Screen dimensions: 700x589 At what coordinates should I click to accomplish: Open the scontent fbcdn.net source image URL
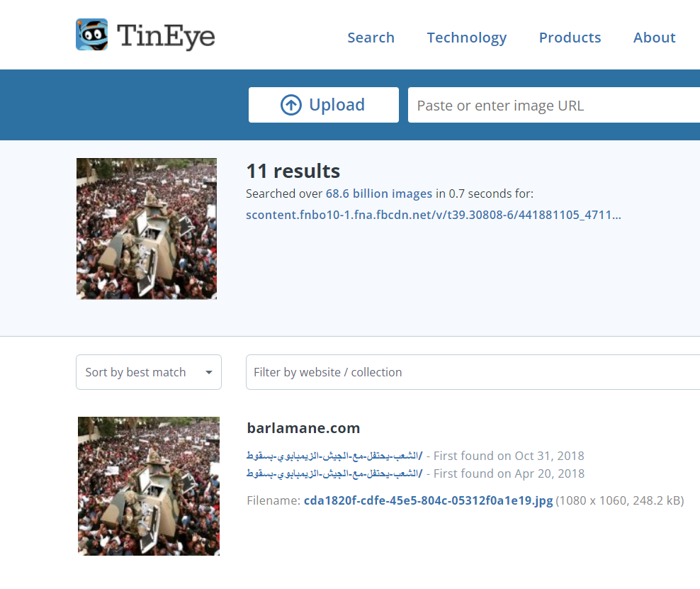pyautogui.click(x=433, y=215)
